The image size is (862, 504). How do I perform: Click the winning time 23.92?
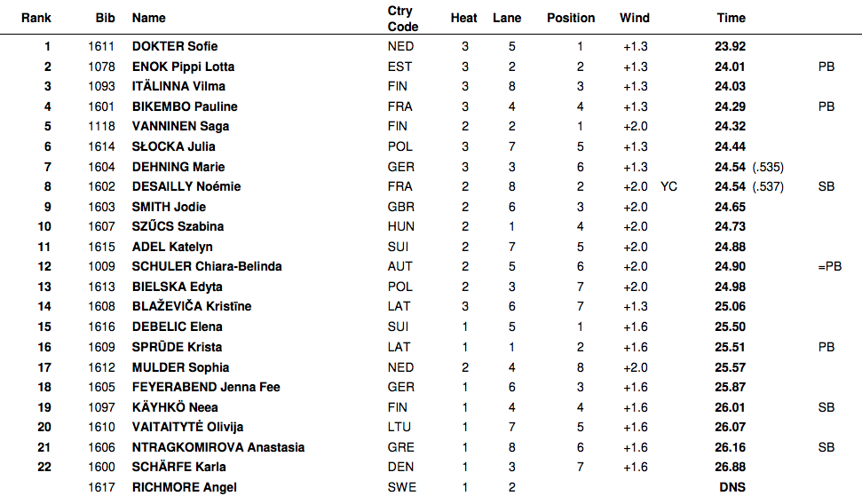730,46
